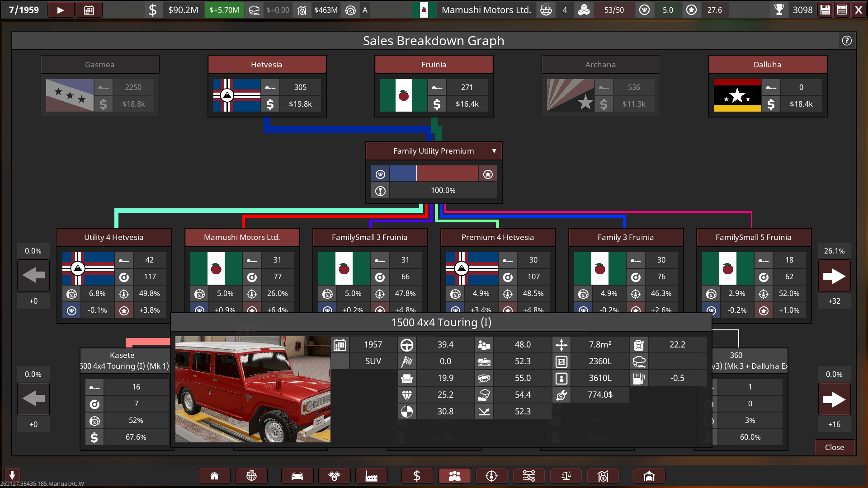
Task: Toggle the Gasmea region filter
Action: [100, 65]
